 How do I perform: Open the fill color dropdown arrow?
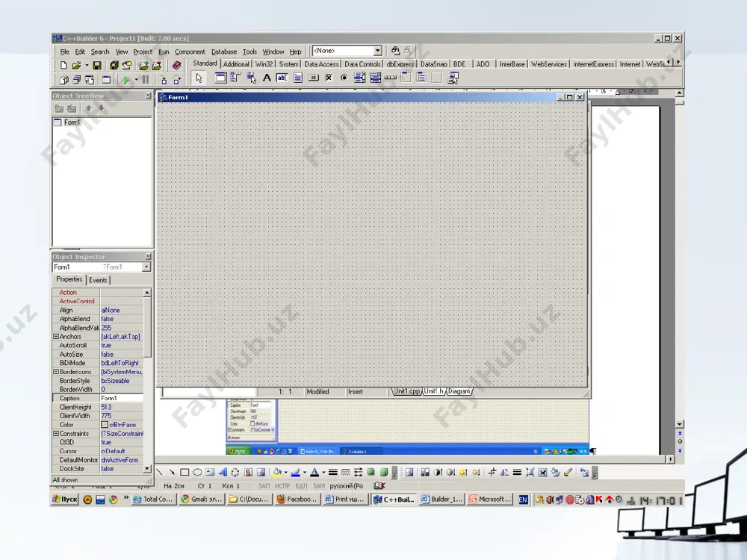(285, 473)
